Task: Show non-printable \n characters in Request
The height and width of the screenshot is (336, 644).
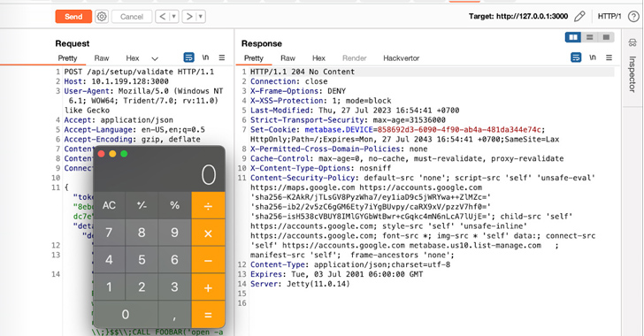Action: pos(205,57)
